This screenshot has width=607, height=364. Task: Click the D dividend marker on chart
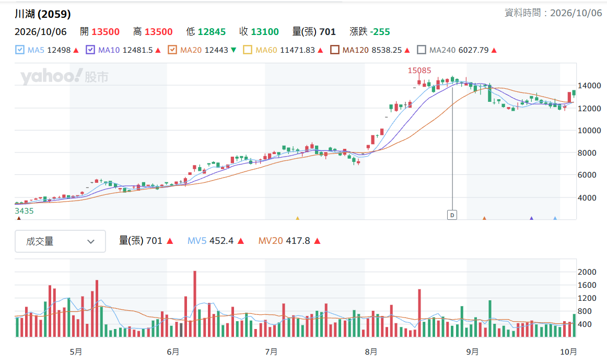point(452,215)
